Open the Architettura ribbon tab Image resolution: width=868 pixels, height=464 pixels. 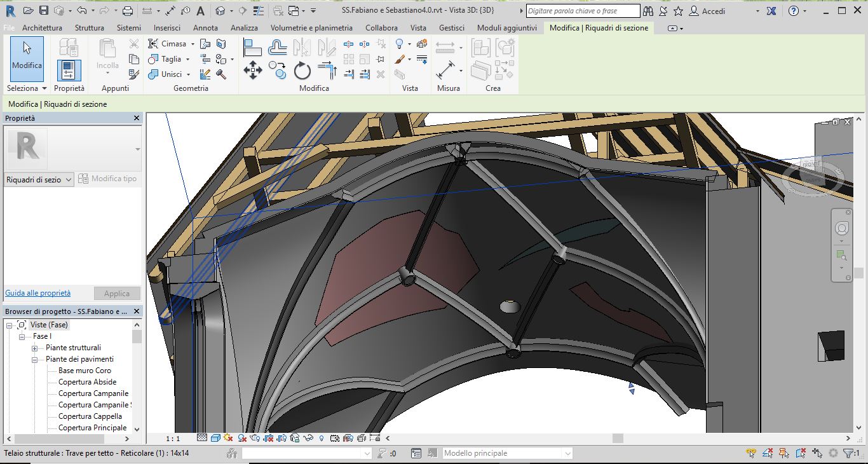[42, 28]
